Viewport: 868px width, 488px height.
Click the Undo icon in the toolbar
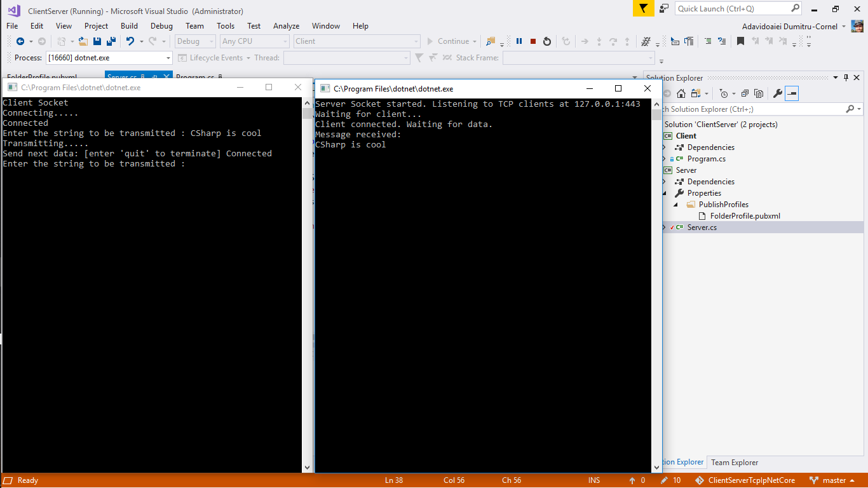click(x=131, y=41)
